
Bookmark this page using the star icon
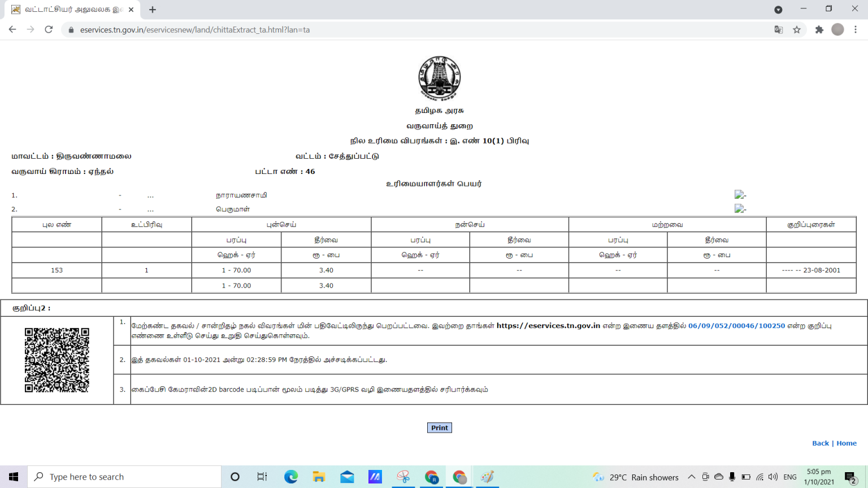[x=797, y=29]
